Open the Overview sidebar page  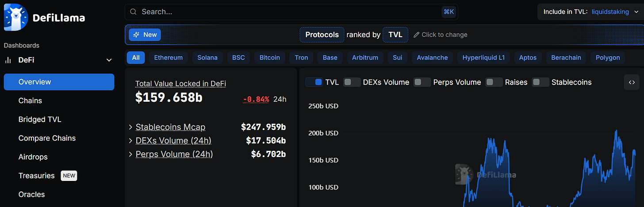[x=59, y=82]
